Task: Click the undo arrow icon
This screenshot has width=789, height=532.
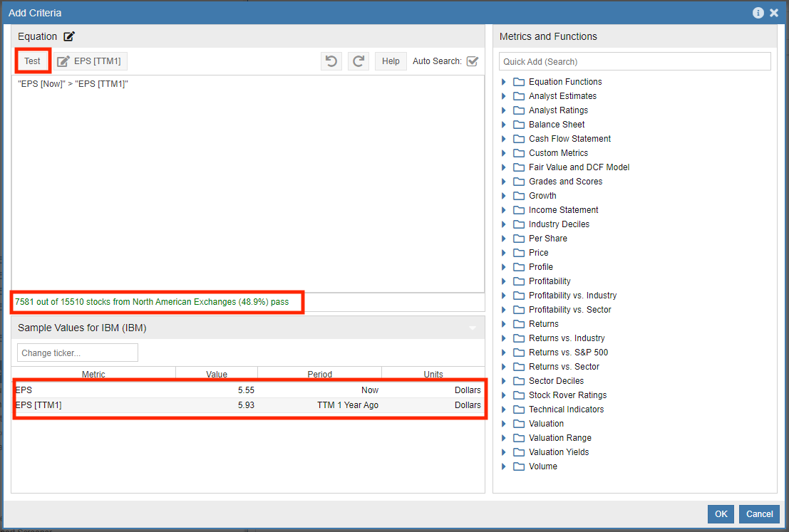Action: coord(331,61)
